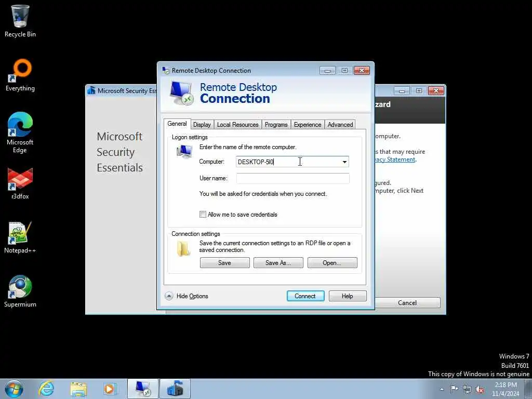Click the Save As... button
The width and height of the screenshot is (532, 399).
[278, 262]
